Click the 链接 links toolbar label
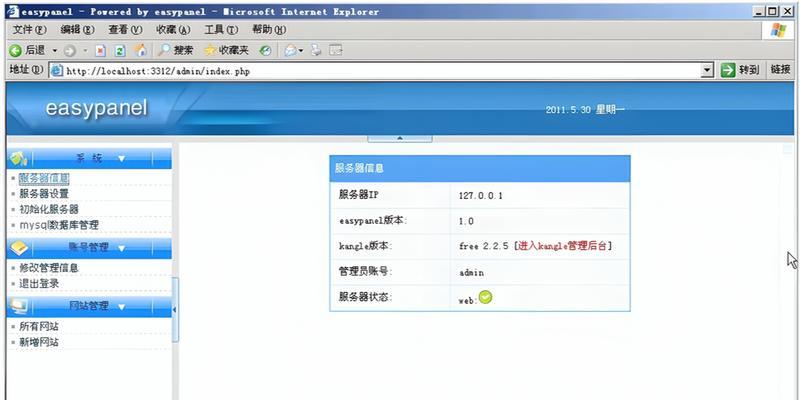 (x=781, y=70)
